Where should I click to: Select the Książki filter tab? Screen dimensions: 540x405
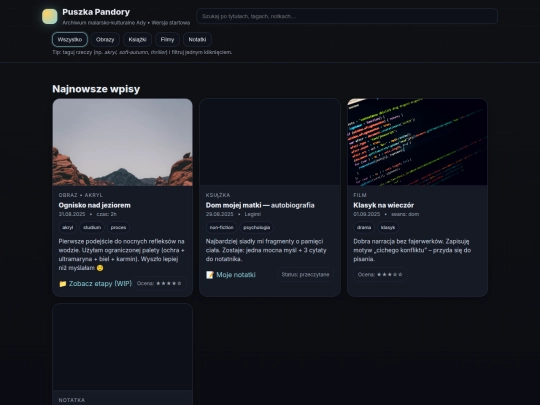click(x=137, y=40)
